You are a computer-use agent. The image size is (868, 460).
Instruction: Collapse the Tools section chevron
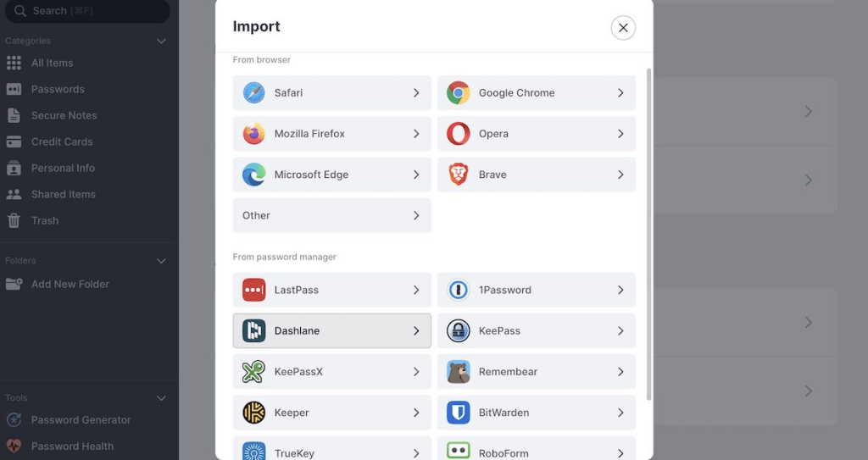pos(162,398)
